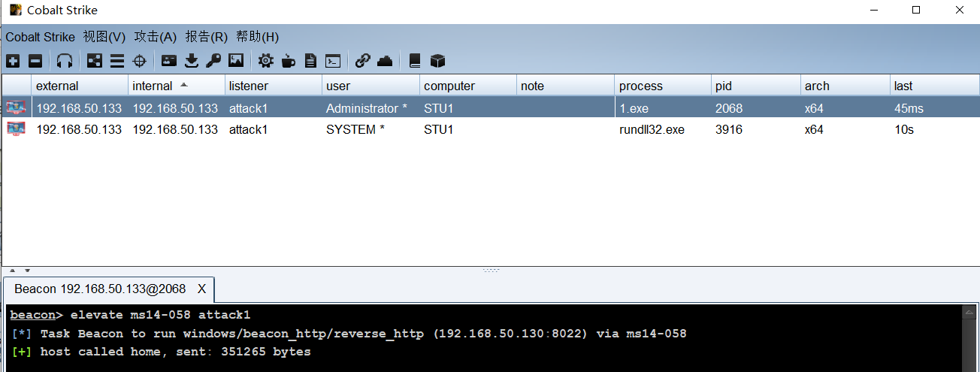Open the downloaded files icon
The width and height of the screenshot is (980, 372).
pos(192,61)
